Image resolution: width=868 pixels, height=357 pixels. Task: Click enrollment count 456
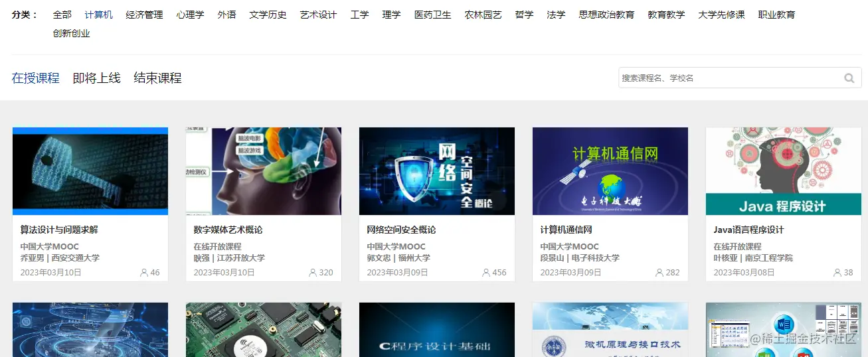click(x=499, y=273)
